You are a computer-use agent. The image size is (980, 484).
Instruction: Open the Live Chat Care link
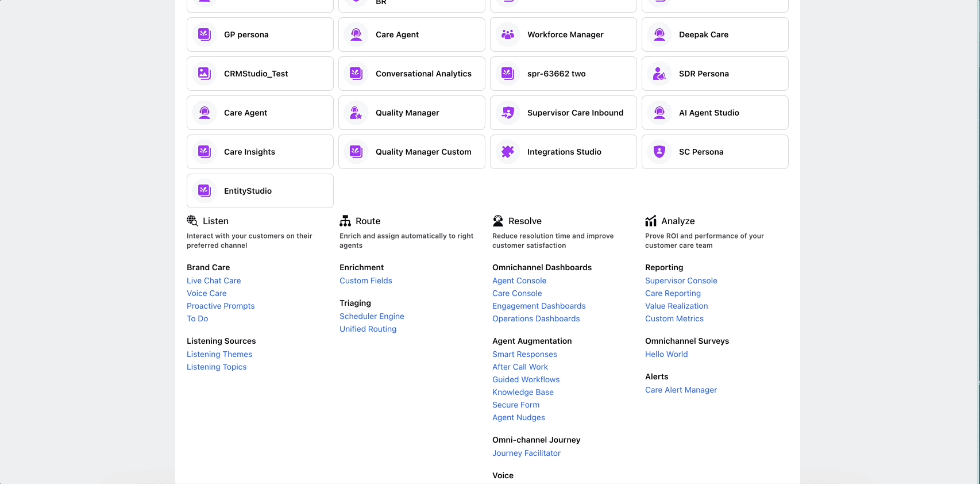pos(214,281)
